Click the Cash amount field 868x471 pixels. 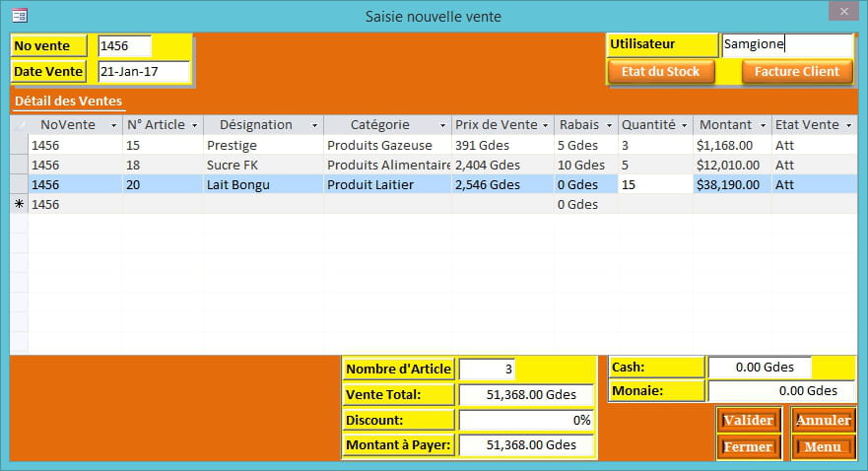click(760, 367)
